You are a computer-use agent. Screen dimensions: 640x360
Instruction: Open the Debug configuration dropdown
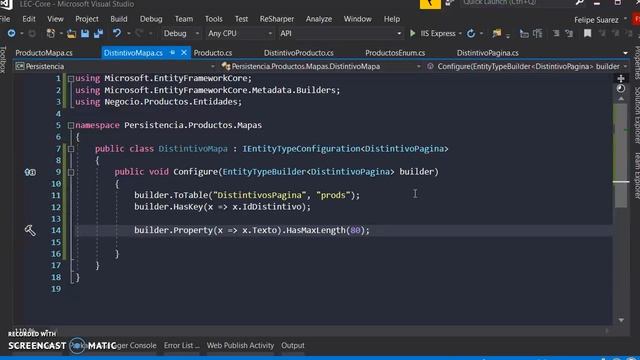[x=181, y=33]
